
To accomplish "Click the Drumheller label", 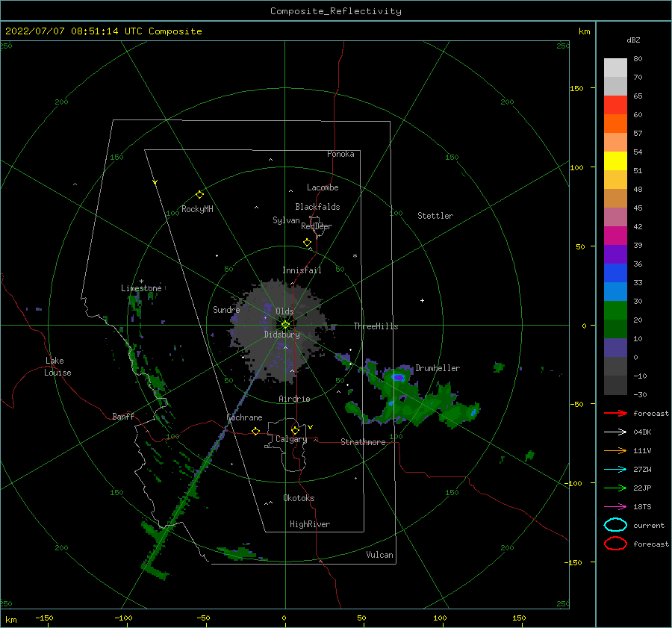I will coord(438,368).
